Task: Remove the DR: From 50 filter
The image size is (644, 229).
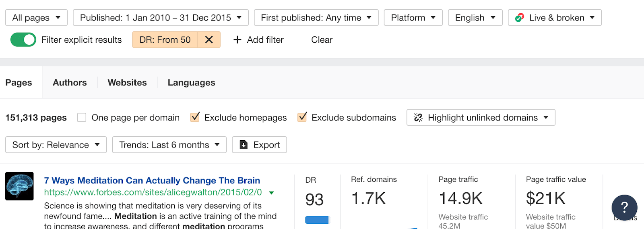Action: (209, 40)
